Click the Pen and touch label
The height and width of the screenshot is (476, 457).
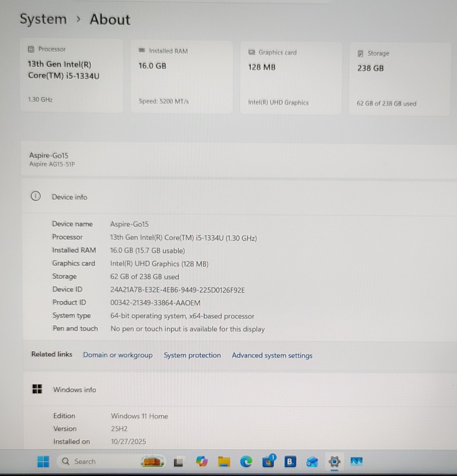coord(75,328)
